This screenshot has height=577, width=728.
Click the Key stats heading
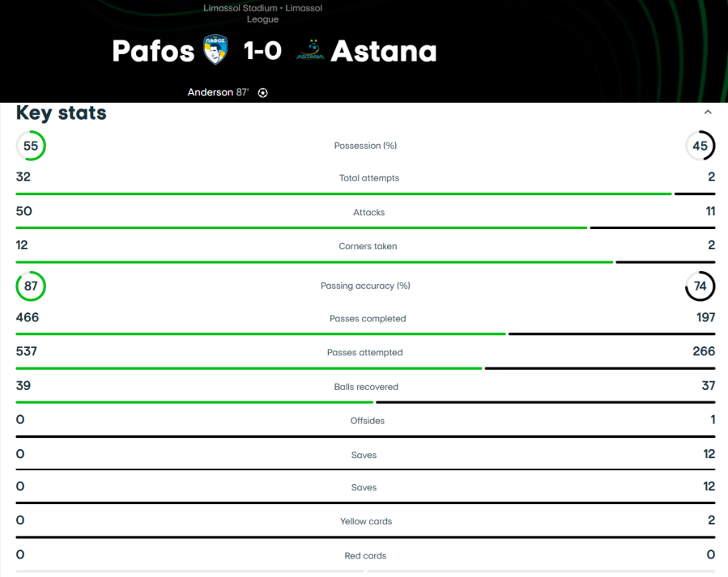point(62,112)
